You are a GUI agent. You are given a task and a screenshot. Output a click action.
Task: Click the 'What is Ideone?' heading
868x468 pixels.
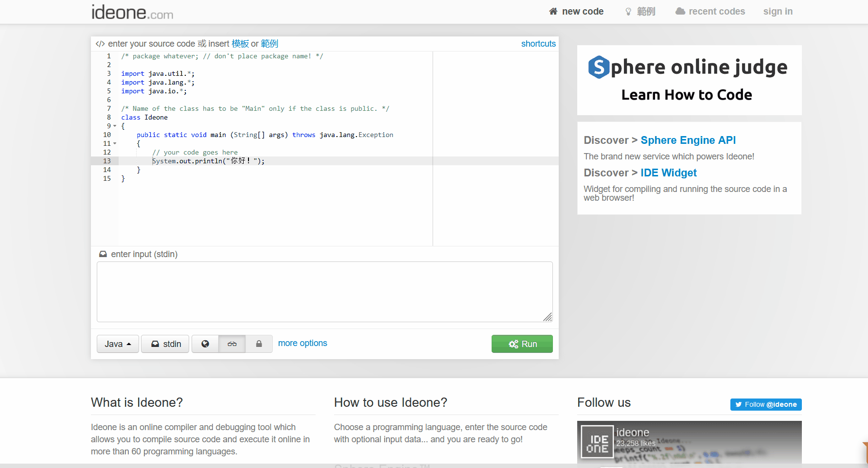click(137, 402)
